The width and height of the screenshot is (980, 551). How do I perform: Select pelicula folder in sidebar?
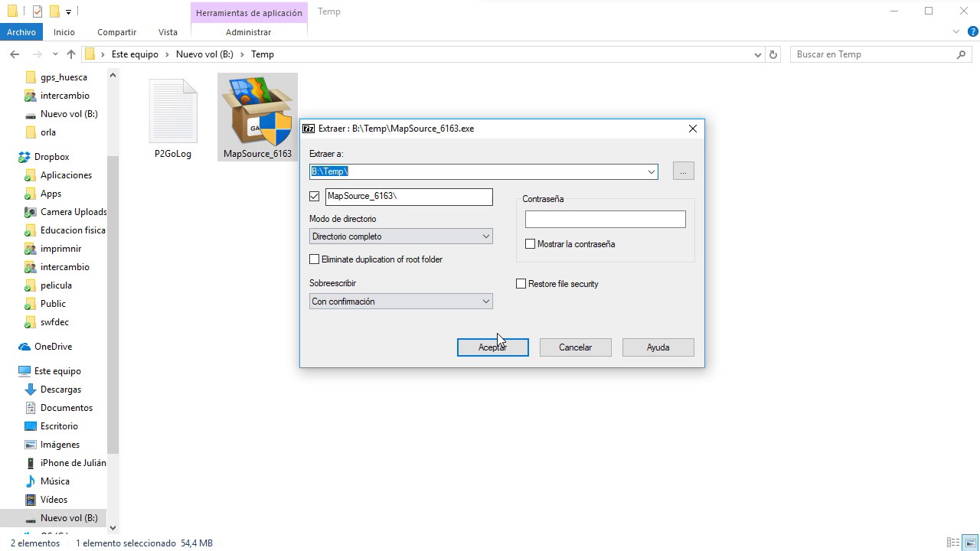56,285
